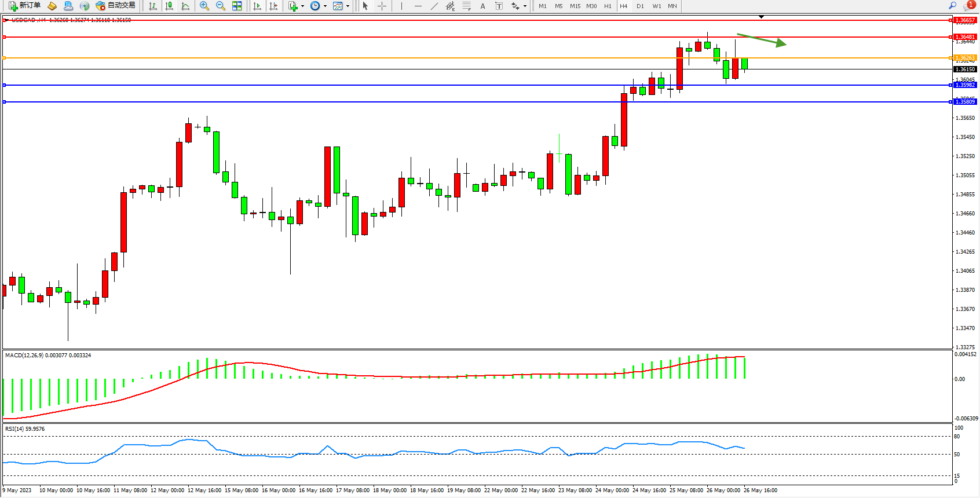Open the search magnifier at top right

pos(952,6)
